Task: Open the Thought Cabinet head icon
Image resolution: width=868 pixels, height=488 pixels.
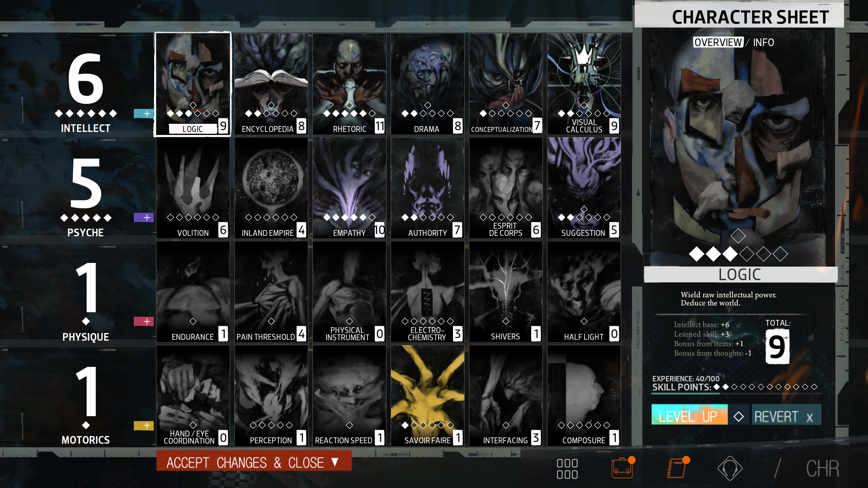Action: (x=730, y=468)
